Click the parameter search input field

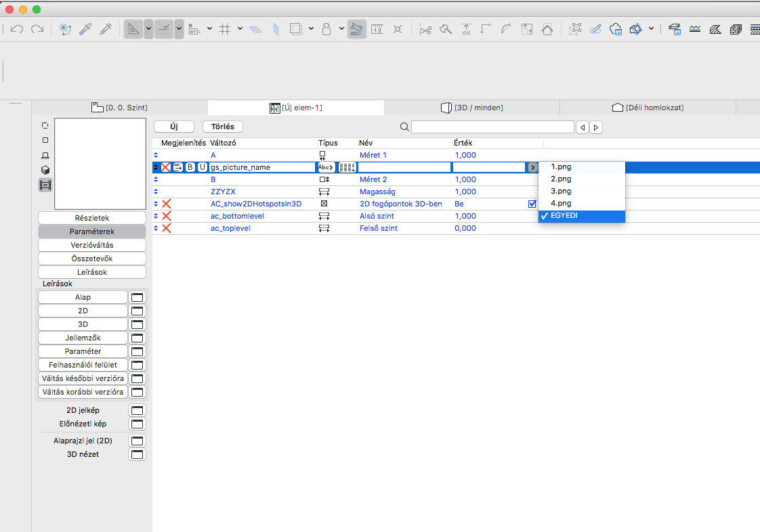pos(492,127)
